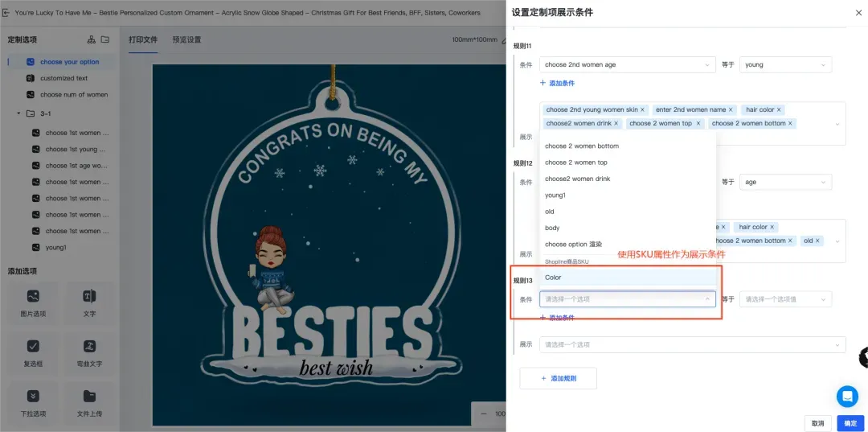
Task: Click the folder icon in the 定制选项 header
Action: coord(105,39)
